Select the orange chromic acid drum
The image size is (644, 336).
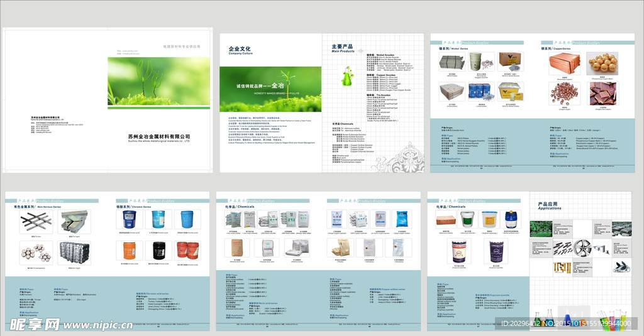coord(130,250)
